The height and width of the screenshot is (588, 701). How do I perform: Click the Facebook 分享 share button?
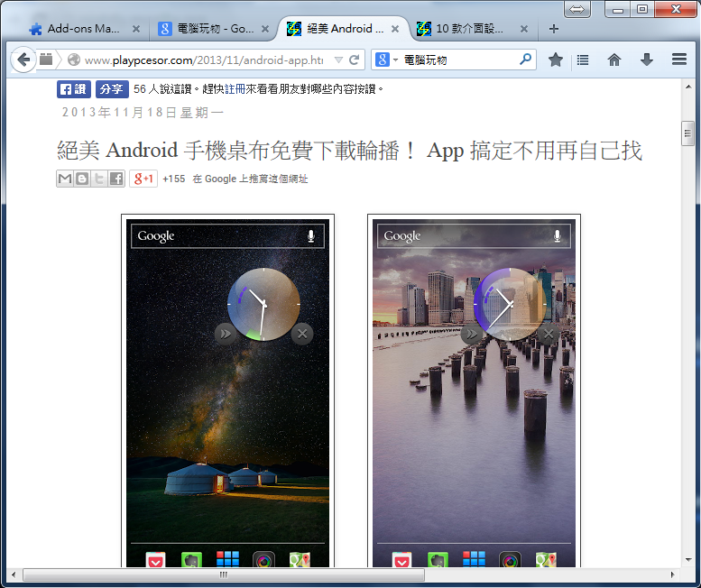tap(112, 89)
